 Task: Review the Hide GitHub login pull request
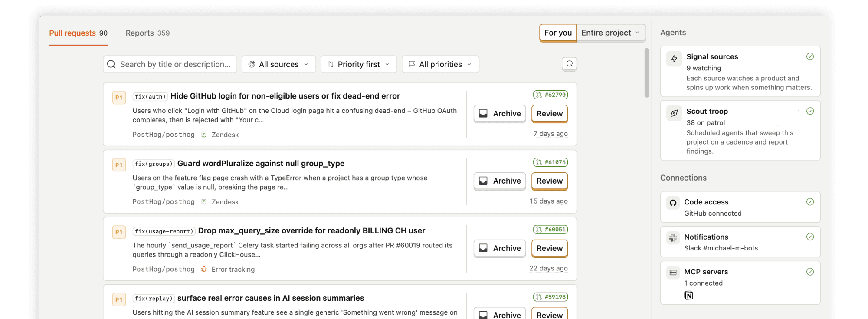point(550,114)
